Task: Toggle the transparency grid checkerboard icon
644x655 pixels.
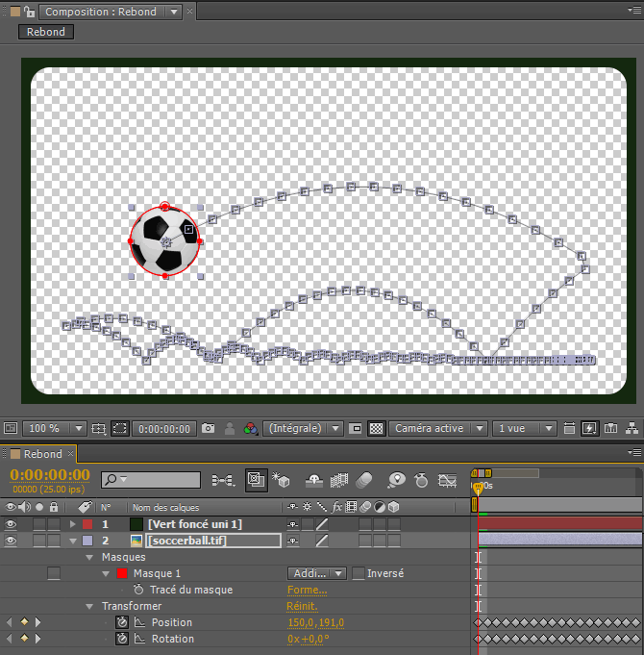Action: [x=377, y=428]
